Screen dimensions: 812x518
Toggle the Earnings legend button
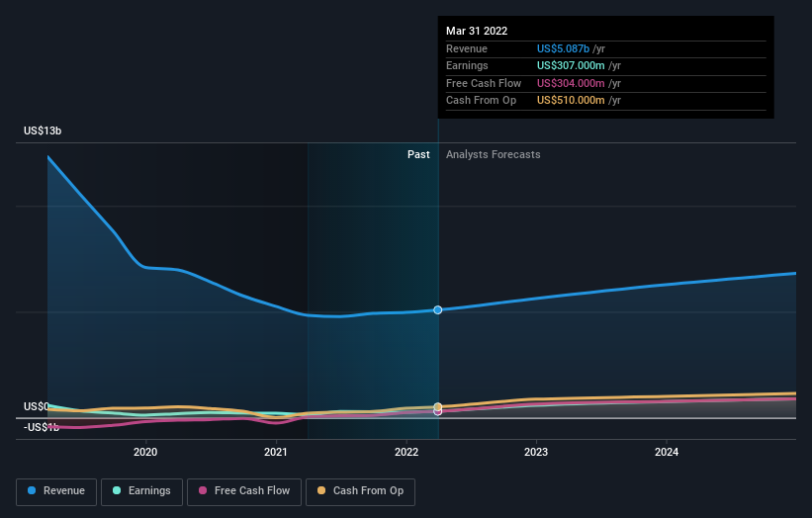click(141, 491)
